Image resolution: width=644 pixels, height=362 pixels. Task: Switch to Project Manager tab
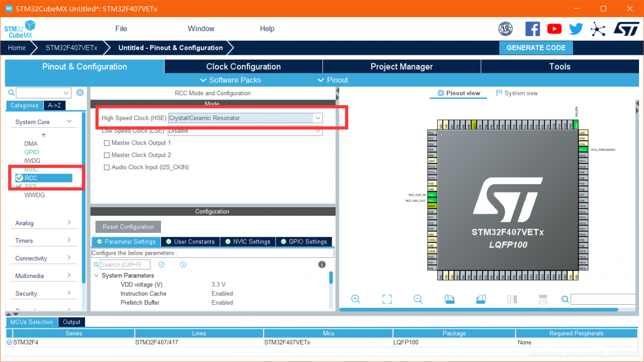(x=401, y=66)
